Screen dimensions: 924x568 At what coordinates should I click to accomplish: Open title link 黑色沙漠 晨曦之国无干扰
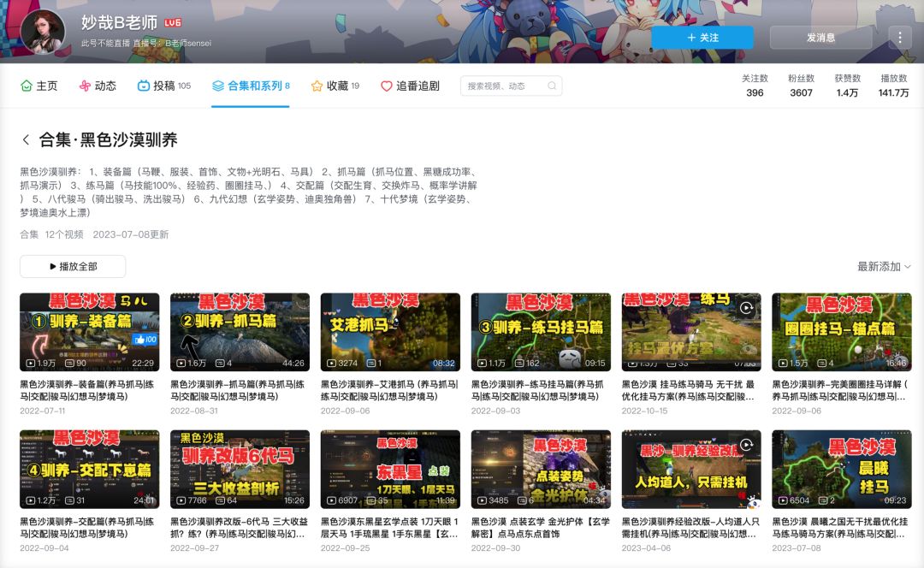840,527
